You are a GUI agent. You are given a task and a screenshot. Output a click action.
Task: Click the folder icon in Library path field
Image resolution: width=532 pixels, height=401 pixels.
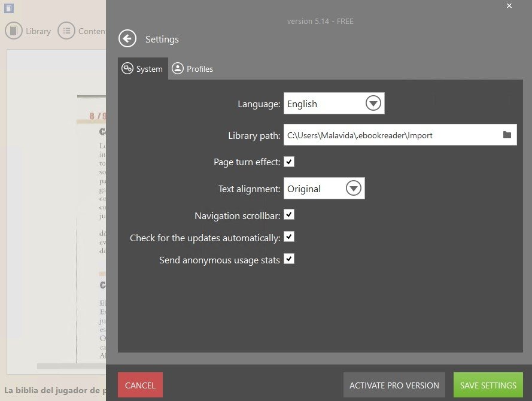point(507,135)
